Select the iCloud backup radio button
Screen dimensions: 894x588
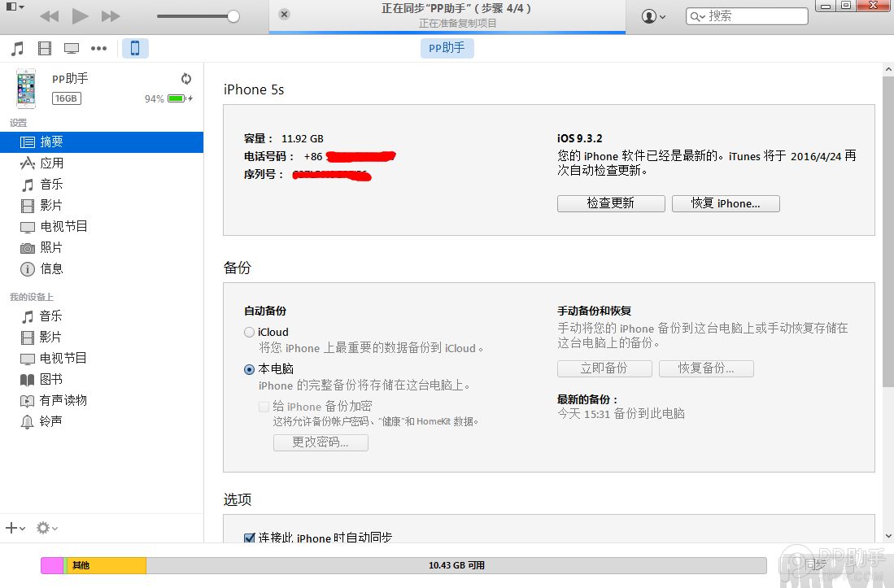tap(249, 332)
